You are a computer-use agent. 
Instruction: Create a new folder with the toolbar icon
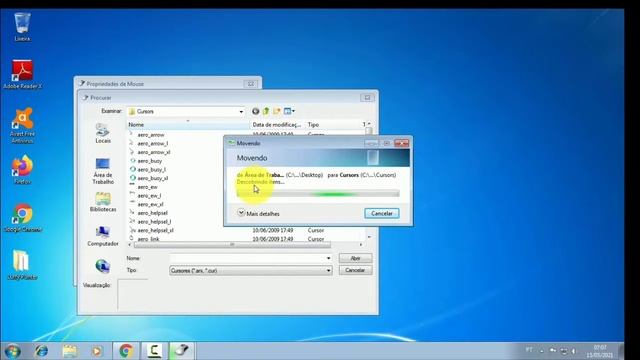[x=277, y=111]
